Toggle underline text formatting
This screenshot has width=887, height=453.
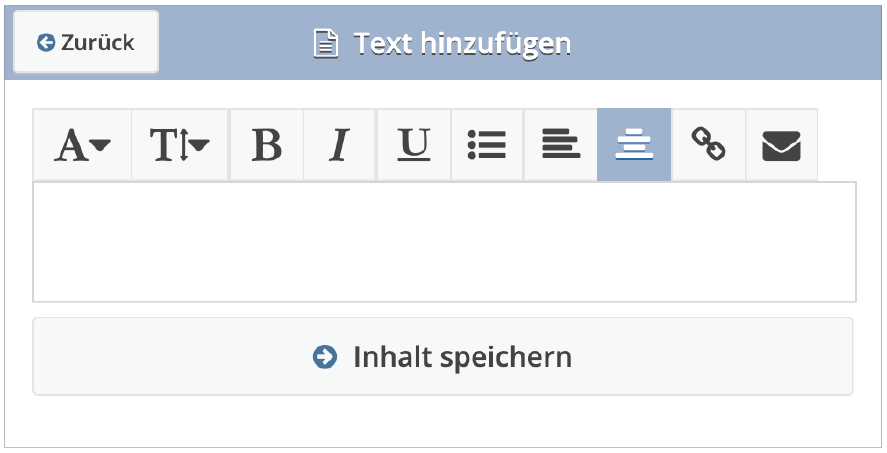pyautogui.click(x=413, y=146)
